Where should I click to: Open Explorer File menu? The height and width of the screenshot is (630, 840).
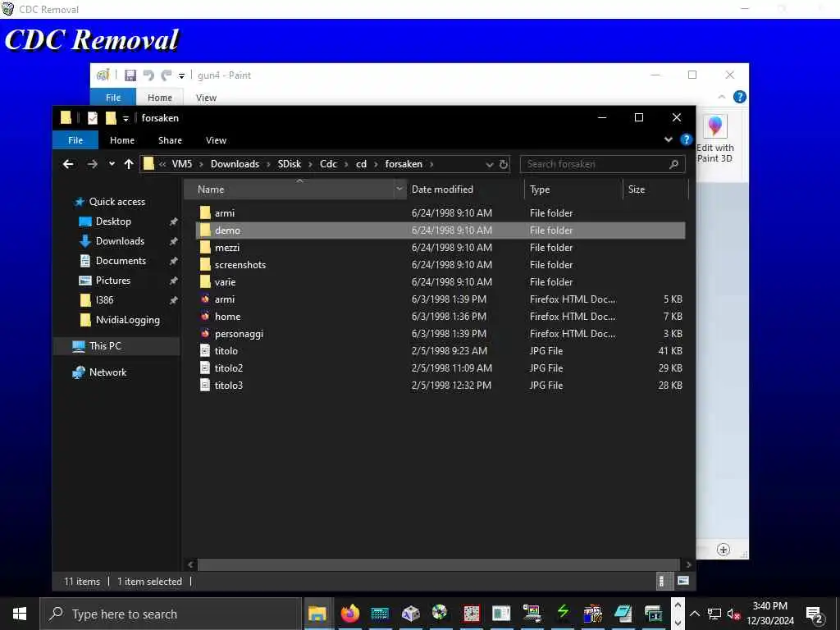75,140
